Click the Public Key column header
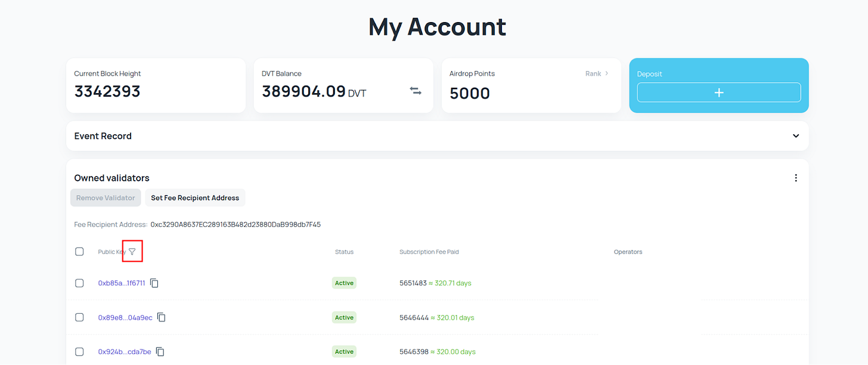The height and width of the screenshot is (365, 868). point(112,252)
